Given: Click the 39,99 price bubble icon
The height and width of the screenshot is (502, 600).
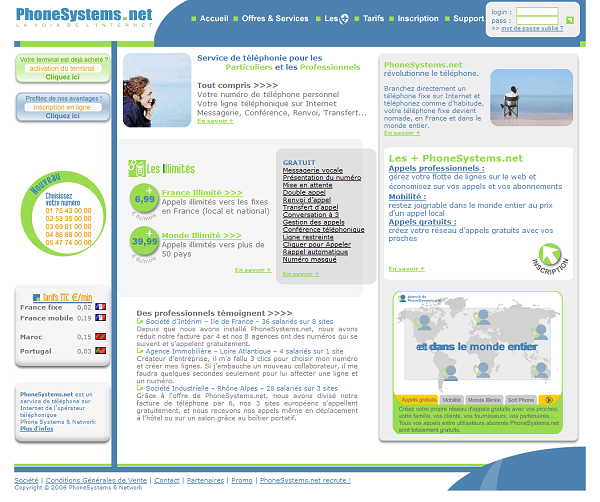Looking at the screenshot, I should coord(144,241).
